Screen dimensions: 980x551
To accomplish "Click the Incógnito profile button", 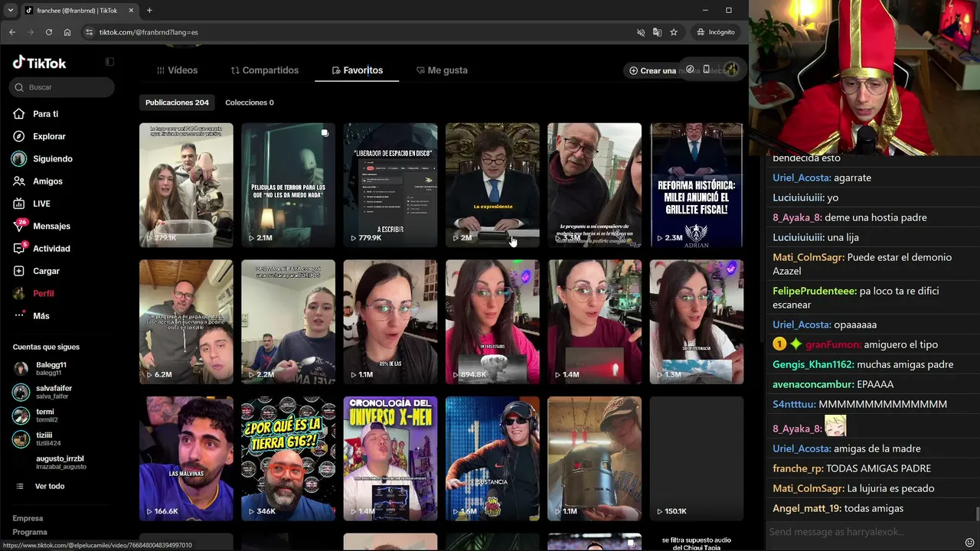I will 716,32.
